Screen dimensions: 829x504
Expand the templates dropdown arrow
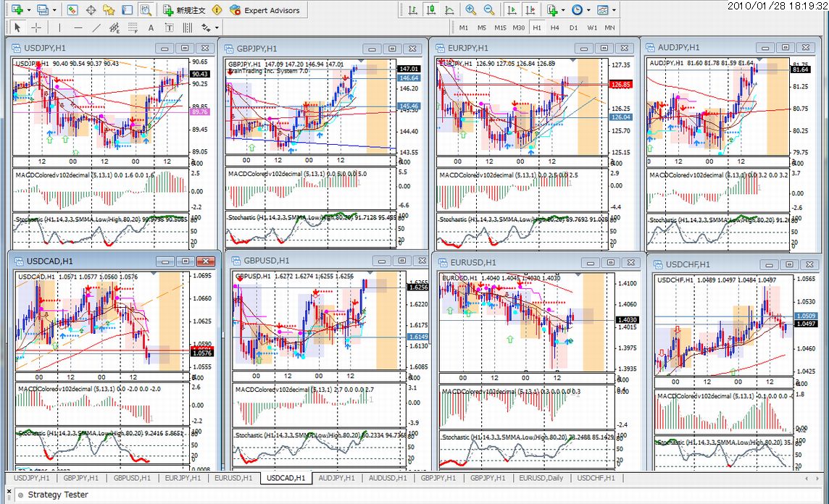[614, 10]
